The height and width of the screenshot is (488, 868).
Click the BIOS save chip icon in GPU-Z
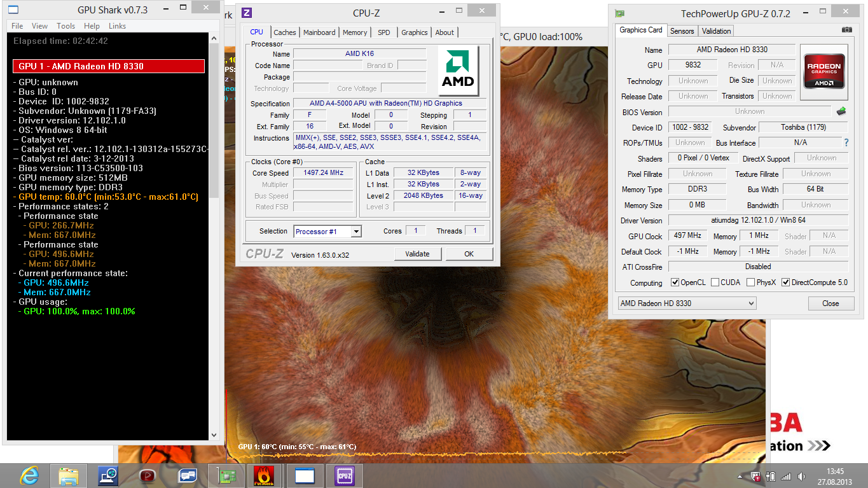[x=841, y=111]
